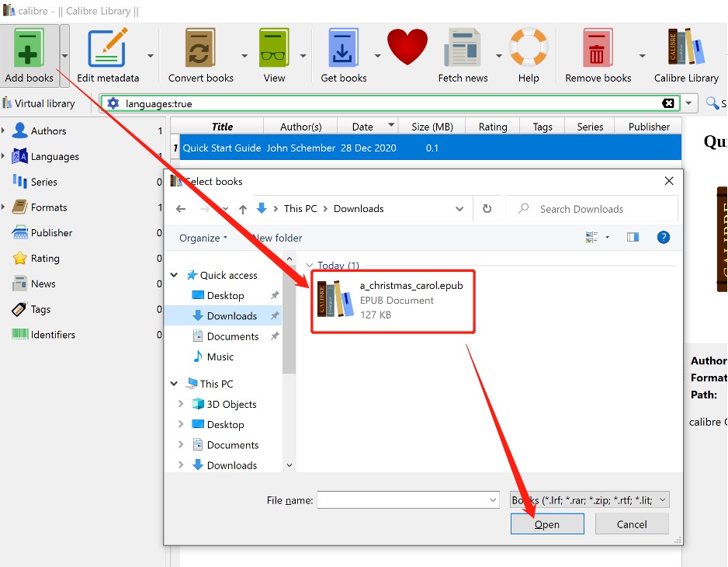Collapse the Quick access tree node
The width and height of the screenshot is (728, 567).
click(174, 275)
